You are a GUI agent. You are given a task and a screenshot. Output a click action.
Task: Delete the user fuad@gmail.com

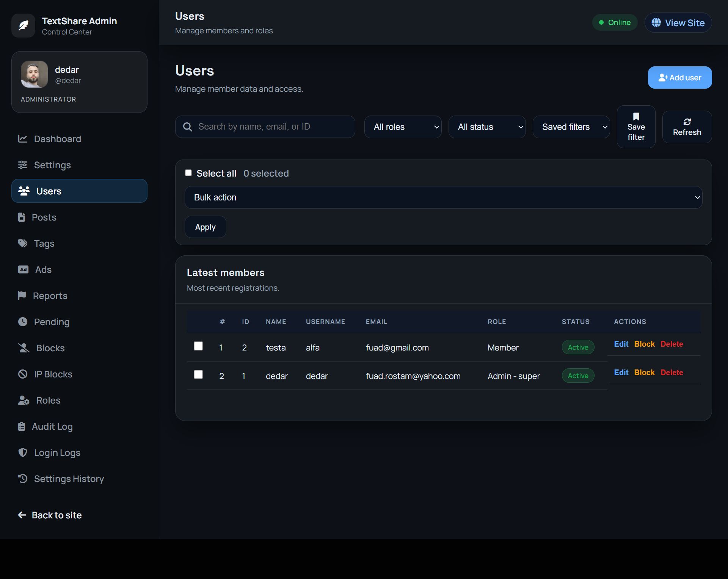point(672,344)
